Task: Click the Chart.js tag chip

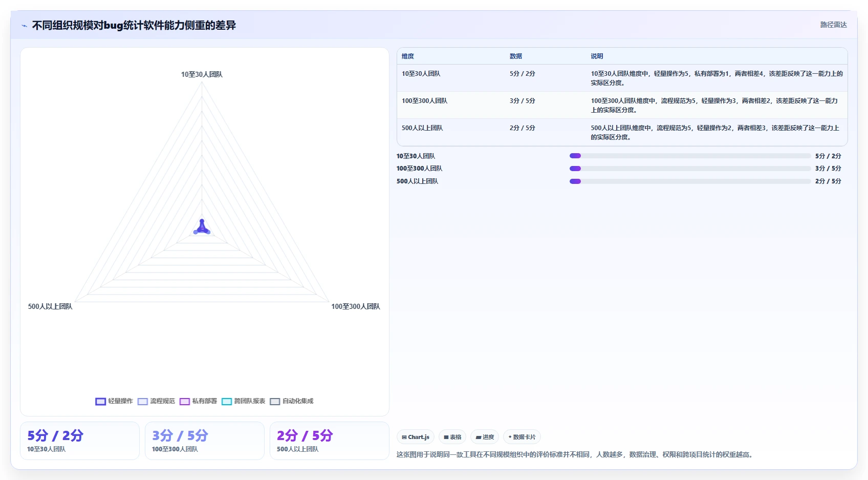Action: pos(416,437)
